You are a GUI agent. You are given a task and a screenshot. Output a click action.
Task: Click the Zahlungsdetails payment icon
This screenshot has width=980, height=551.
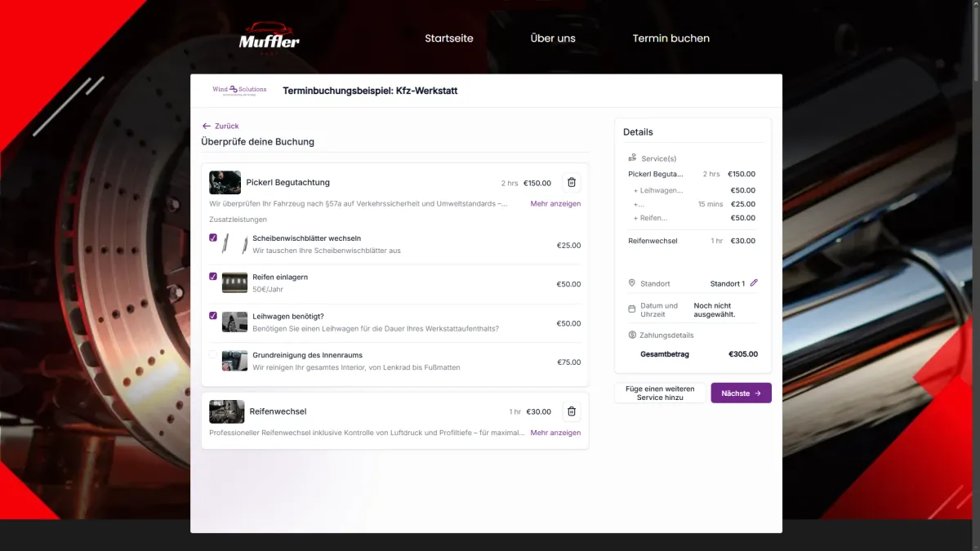tap(632, 335)
